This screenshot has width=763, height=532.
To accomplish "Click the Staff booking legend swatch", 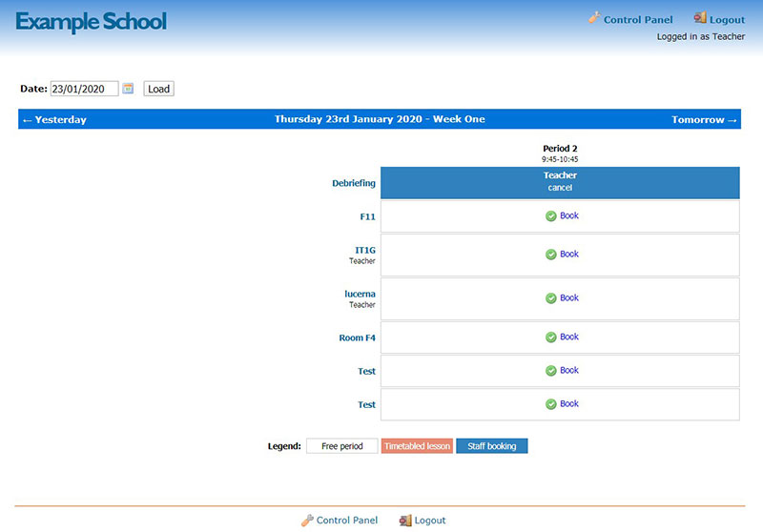I will [x=491, y=446].
